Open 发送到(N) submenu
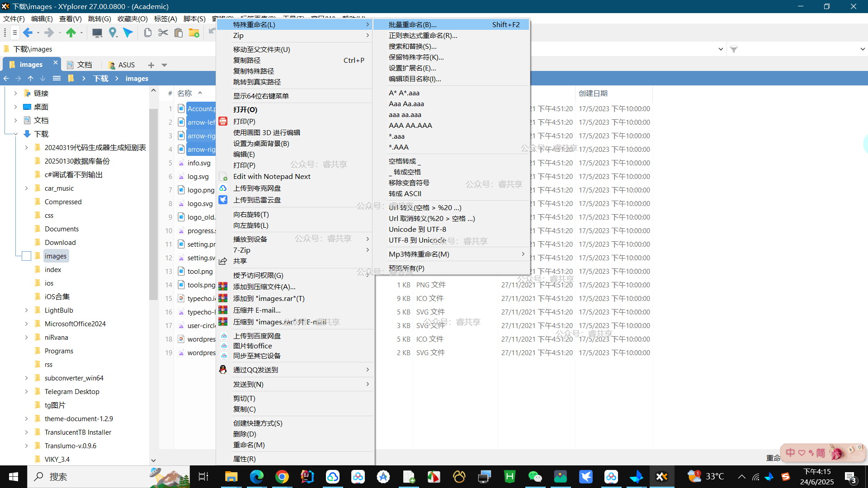Viewport: 868px width, 488px height. (x=295, y=384)
